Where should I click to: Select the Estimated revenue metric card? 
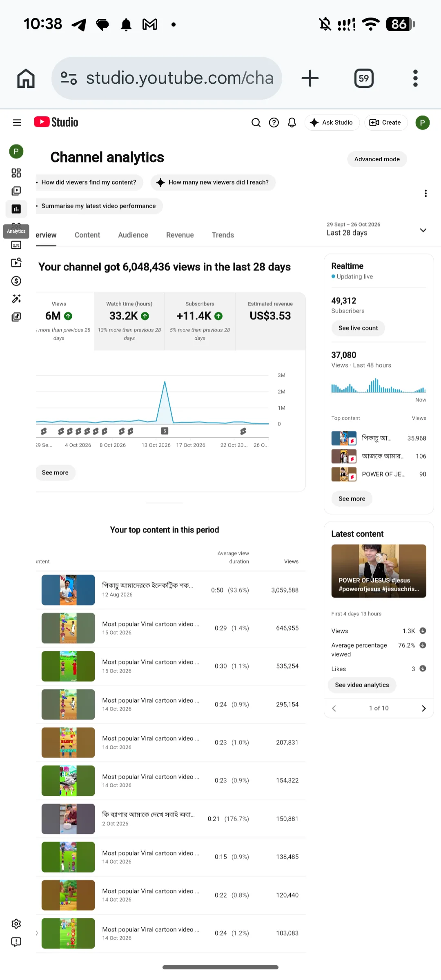pos(270,321)
